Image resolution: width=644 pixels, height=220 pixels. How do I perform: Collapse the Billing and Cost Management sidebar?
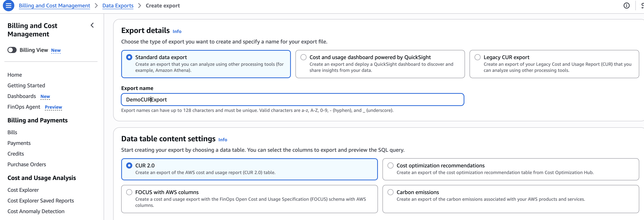(x=92, y=25)
